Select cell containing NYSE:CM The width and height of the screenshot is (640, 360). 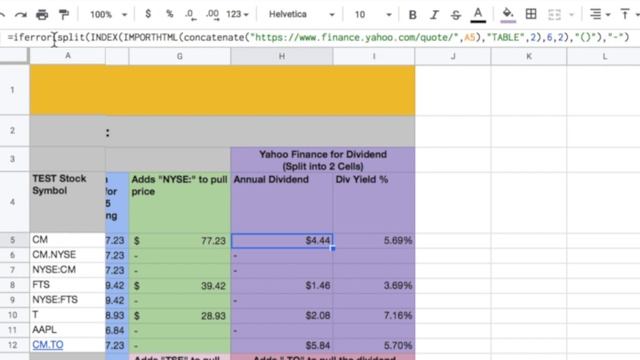tap(67, 270)
